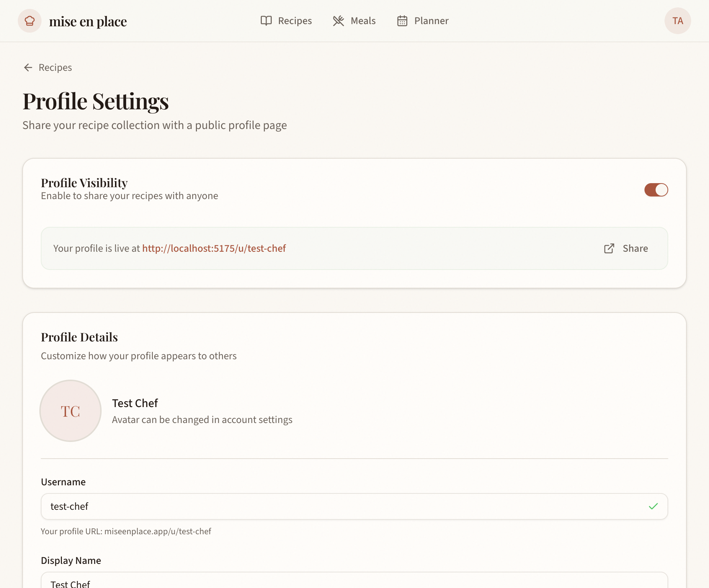
Task: Select the TC avatar circle
Action: pyautogui.click(x=70, y=411)
